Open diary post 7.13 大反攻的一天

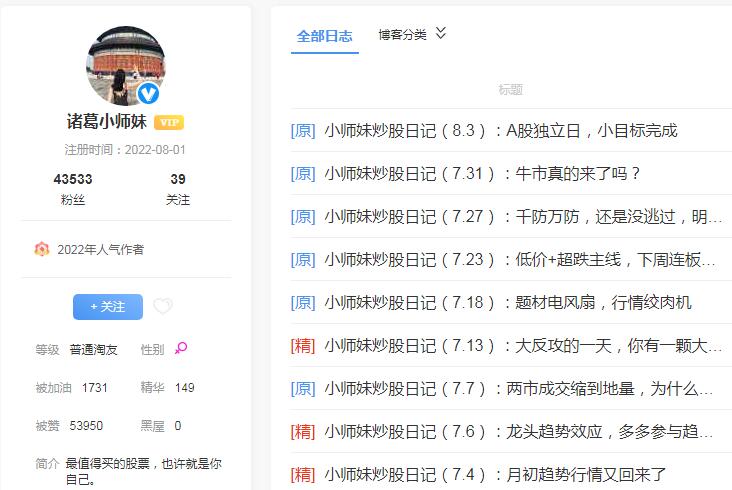pos(523,345)
